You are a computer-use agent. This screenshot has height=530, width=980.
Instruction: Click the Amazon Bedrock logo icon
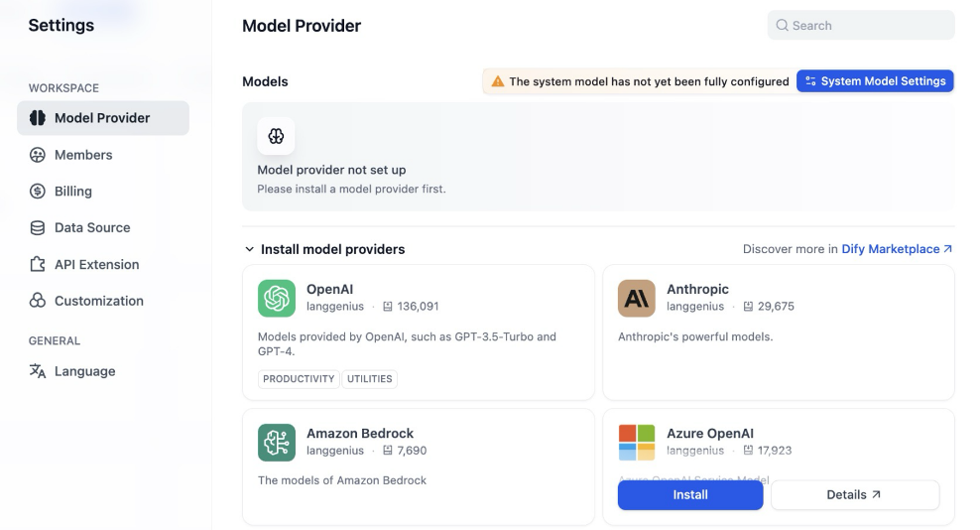[x=277, y=443]
